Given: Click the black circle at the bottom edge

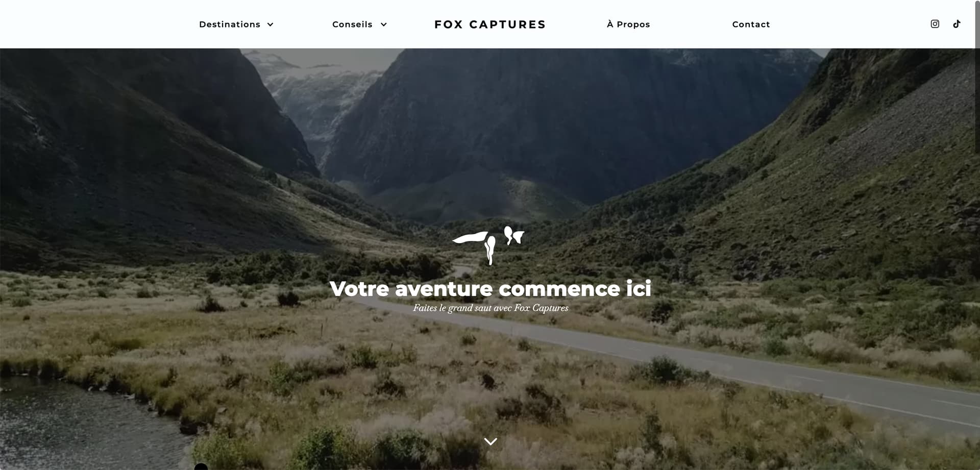Looking at the screenshot, I should pos(201,466).
